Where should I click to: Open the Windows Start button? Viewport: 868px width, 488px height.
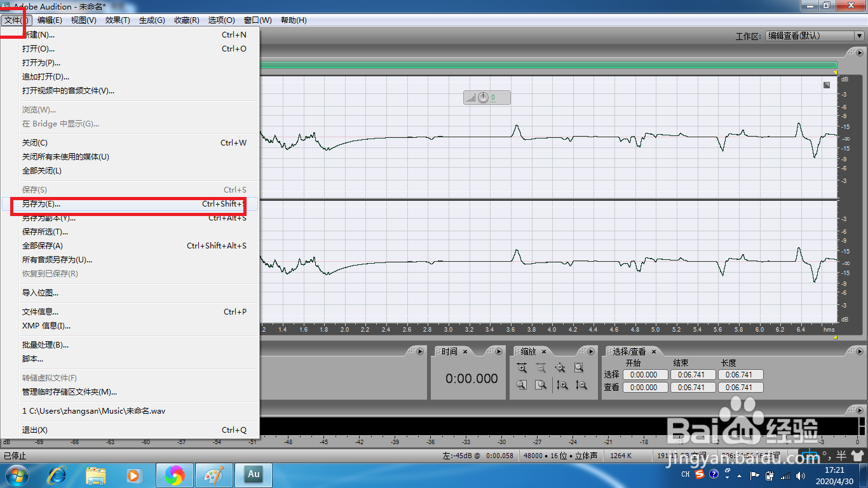(x=17, y=475)
